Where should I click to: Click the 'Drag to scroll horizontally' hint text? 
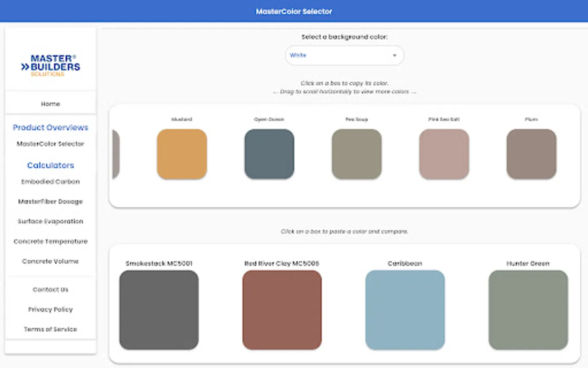point(345,92)
